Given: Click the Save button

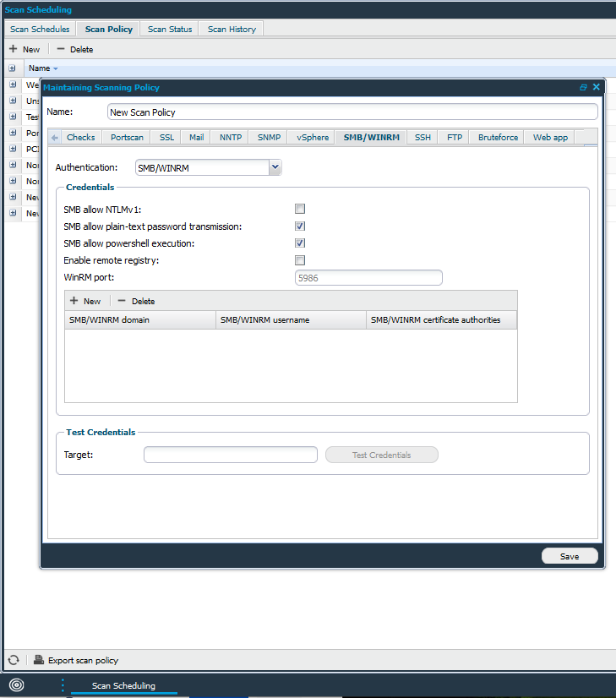Looking at the screenshot, I should coord(570,556).
